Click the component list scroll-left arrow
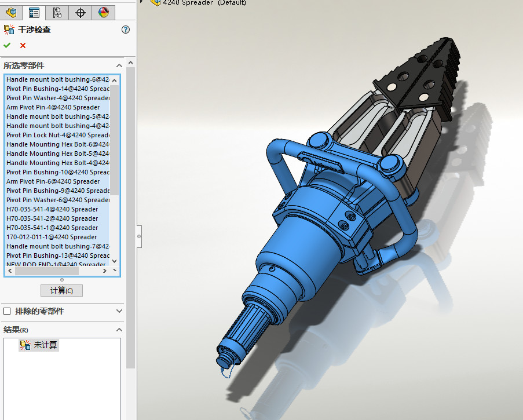The image size is (523, 420). point(10,271)
